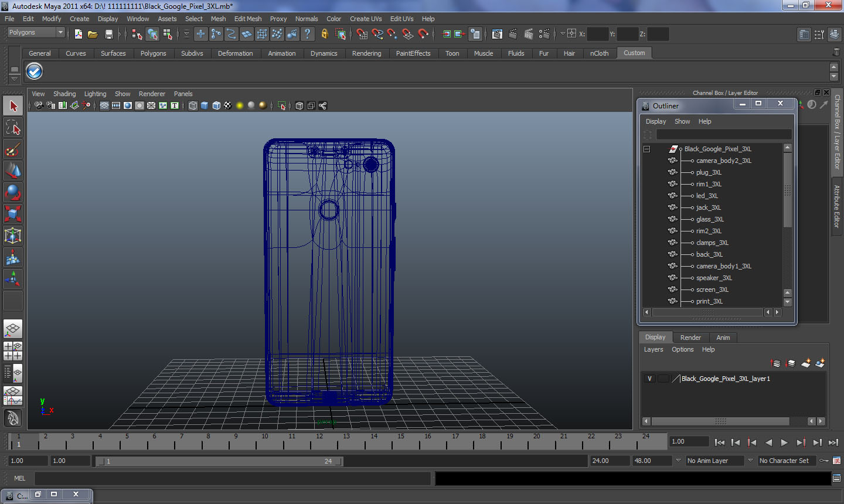Choose the Paint Selection tool

coord(13,149)
